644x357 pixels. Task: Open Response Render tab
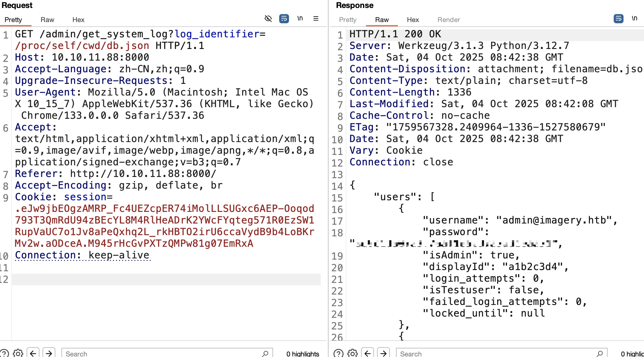[449, 20]
